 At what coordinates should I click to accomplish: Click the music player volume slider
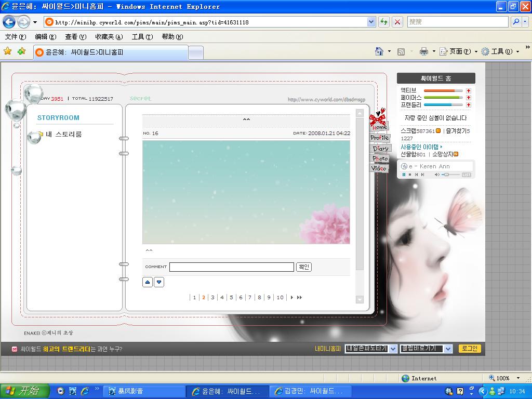point(450,175)
